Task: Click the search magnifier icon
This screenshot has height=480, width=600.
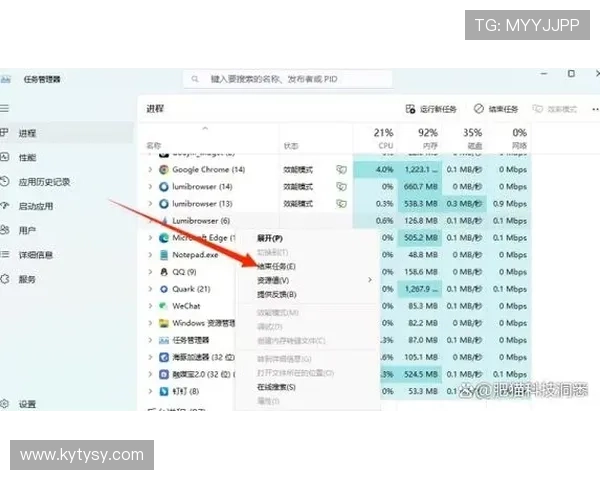Action: pos(195,79)
